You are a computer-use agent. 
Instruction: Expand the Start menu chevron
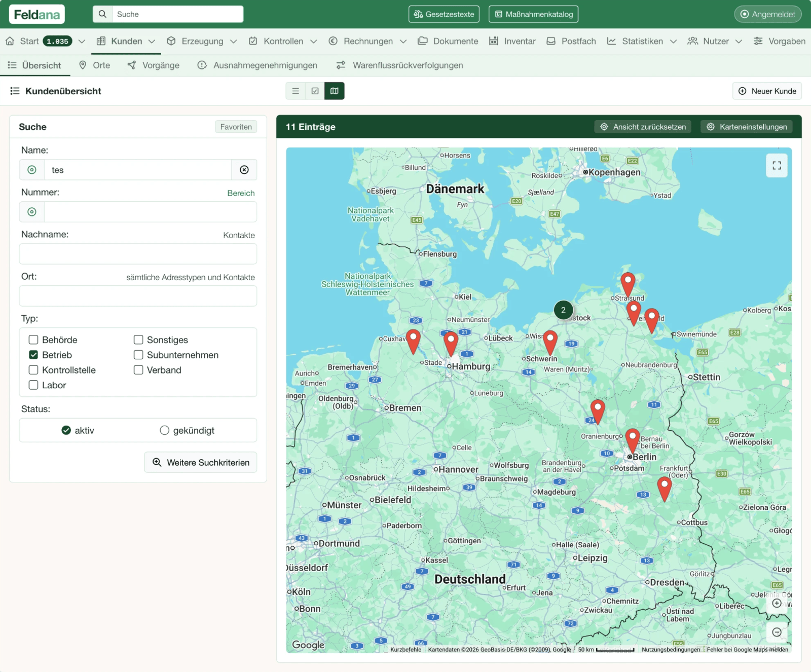pyautogui.click(x=82, y=42)
